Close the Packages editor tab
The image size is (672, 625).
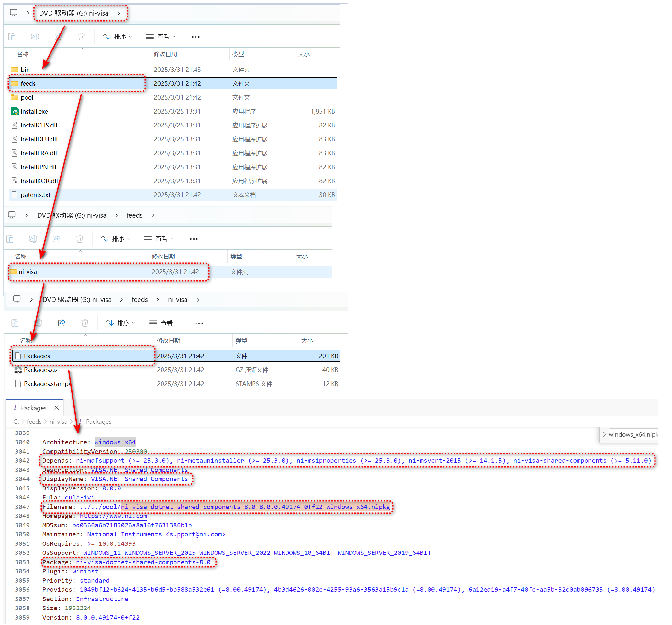[x=57, y=408]
